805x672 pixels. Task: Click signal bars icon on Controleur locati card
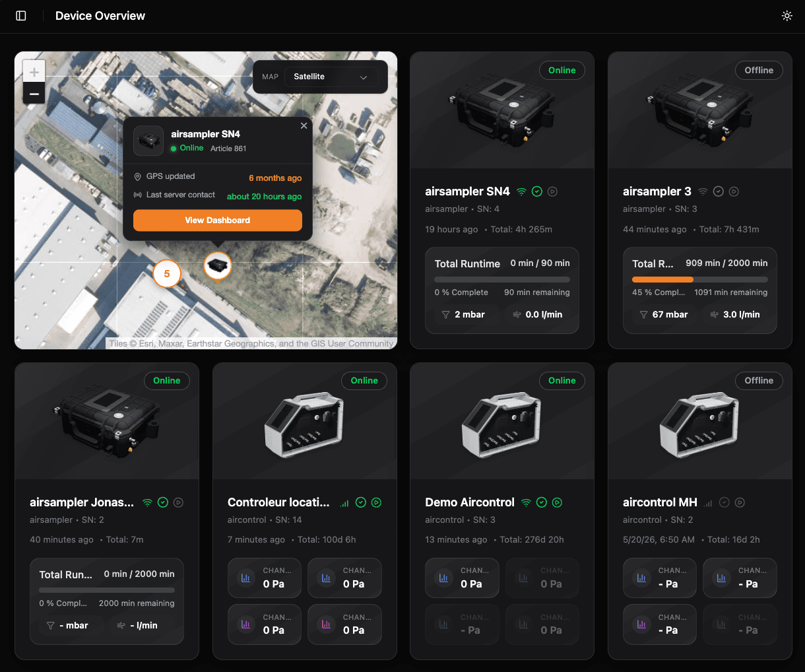click(344, 502)
